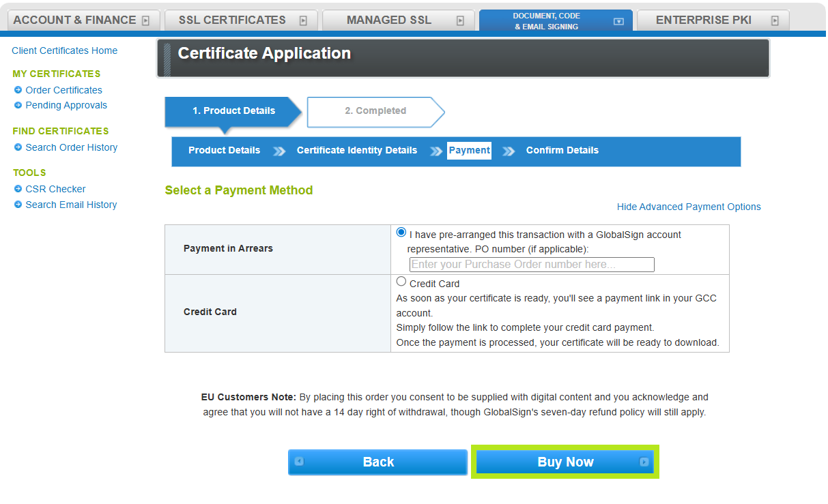Click into the Purchase Order number field
The image size is (828, 504).
[x=532, y=265]
